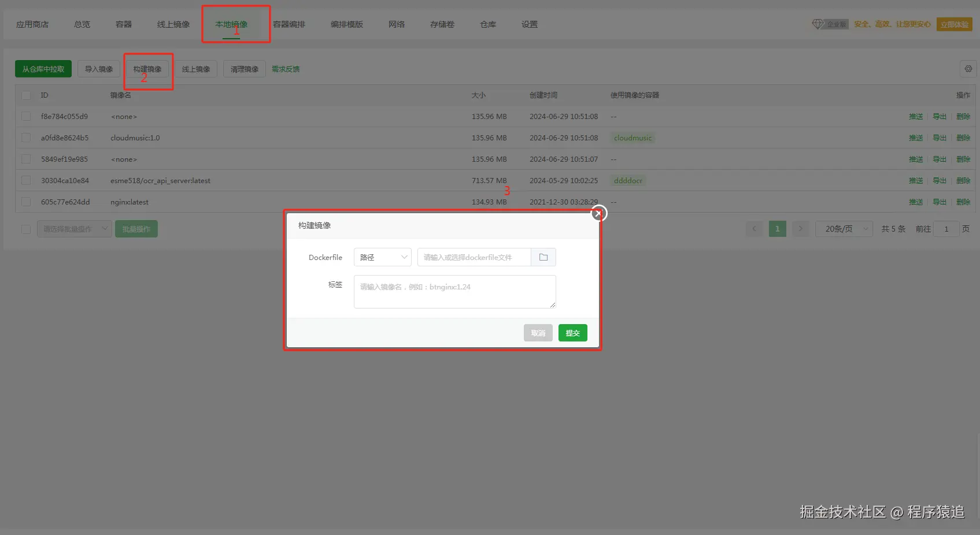Viewport: 980px width, 535px height.
Task: Tick the checkbox for image 5849ef19e985
Action: point(26,159)
